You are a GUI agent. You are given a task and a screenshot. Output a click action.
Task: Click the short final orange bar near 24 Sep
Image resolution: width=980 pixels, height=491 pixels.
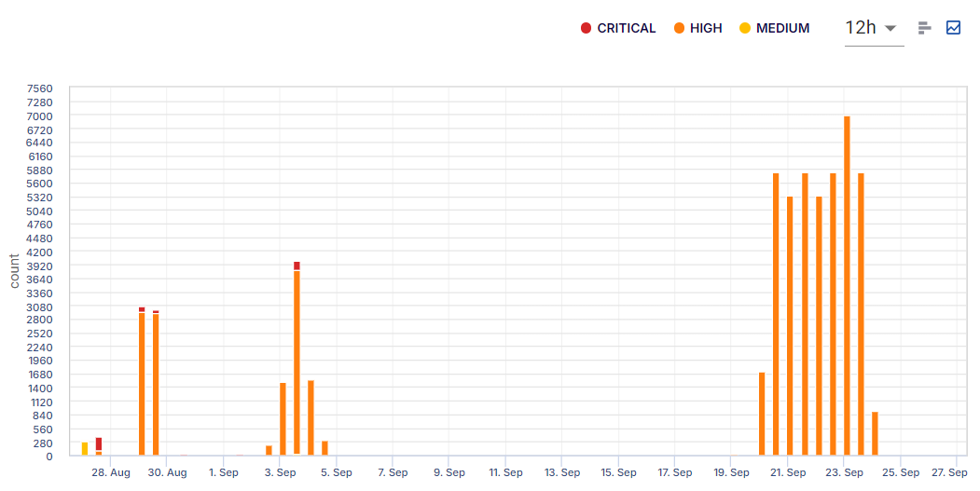(875, 433)
